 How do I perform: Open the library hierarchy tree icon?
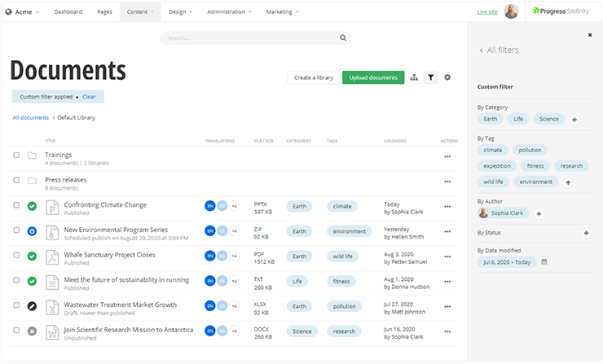(414, 77)
